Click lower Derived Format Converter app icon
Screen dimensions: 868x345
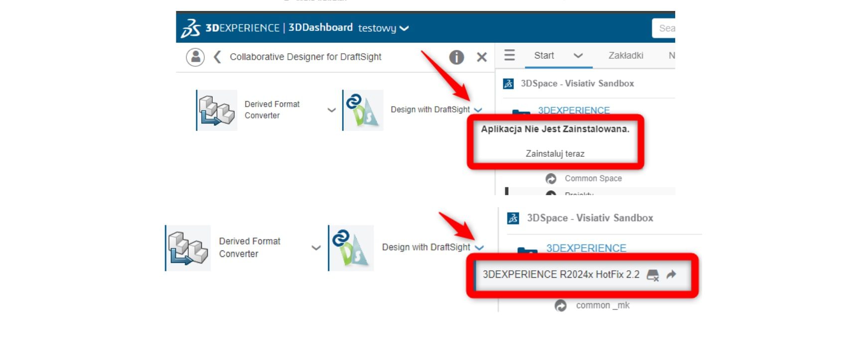188,248
